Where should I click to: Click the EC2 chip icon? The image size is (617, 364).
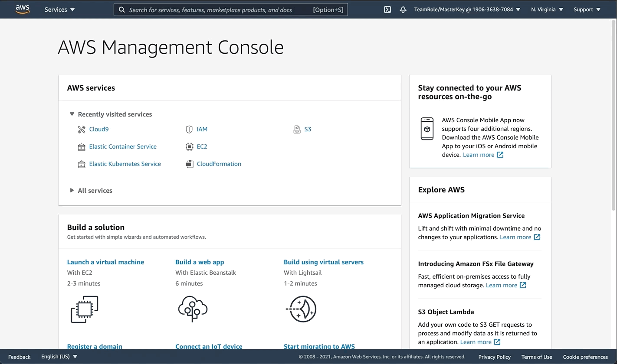pyautogui.click(x=189, y=146)
